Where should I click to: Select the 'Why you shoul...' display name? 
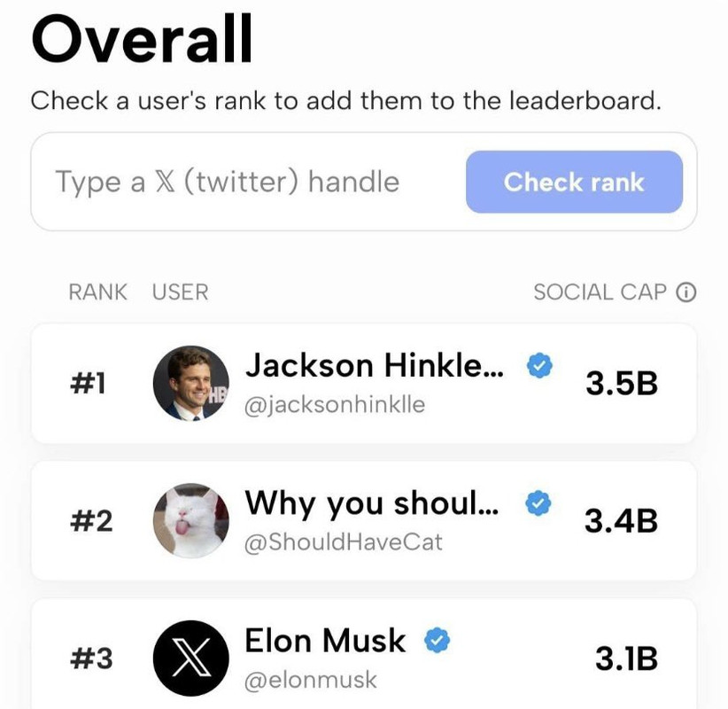[372, 503]
